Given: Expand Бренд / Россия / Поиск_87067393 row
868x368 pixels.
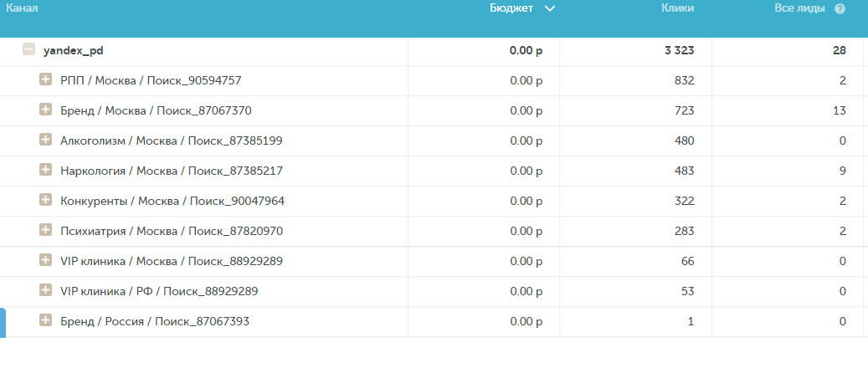Looking at the screenshot, I should (45, 319).
